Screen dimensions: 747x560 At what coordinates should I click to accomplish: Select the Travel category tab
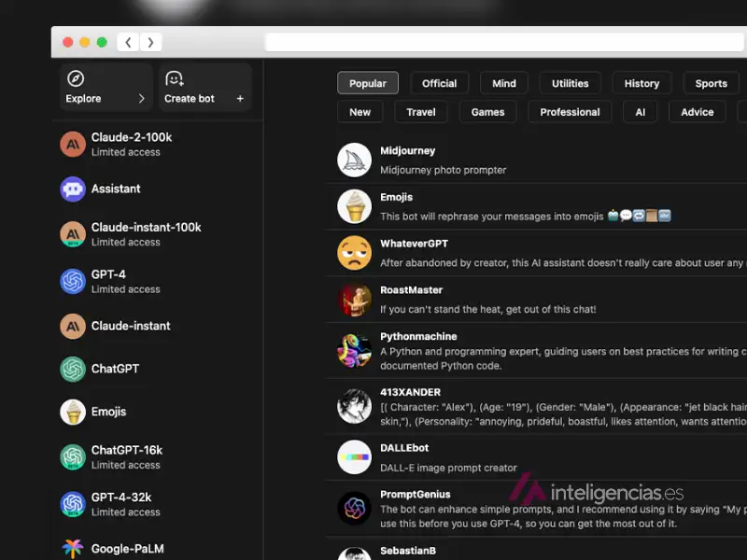coord(421,112)
